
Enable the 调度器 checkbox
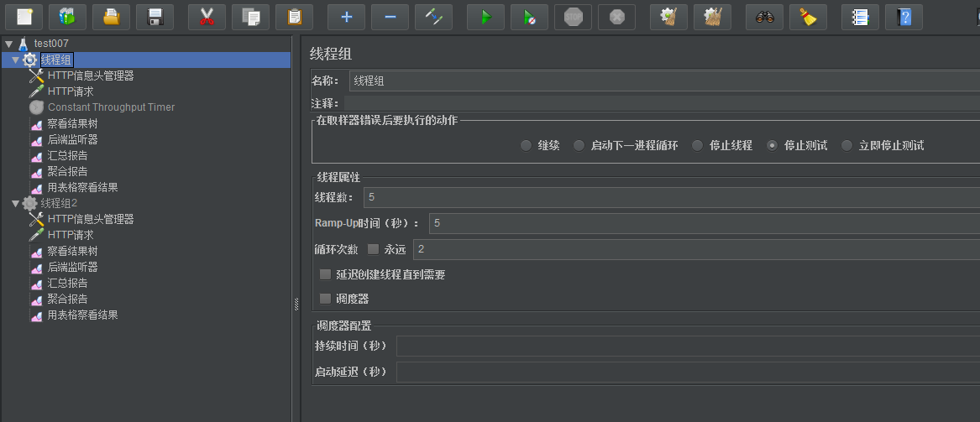[325, 299]
